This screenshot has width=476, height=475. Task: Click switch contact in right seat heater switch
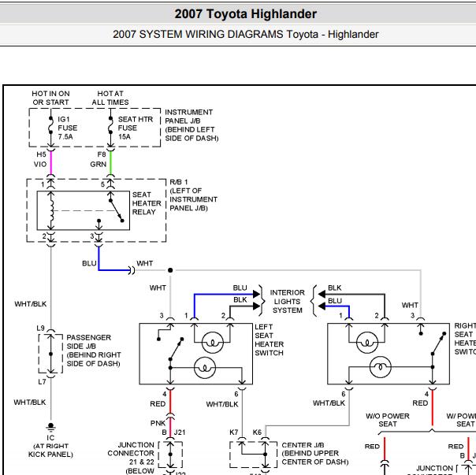(438, 343)
